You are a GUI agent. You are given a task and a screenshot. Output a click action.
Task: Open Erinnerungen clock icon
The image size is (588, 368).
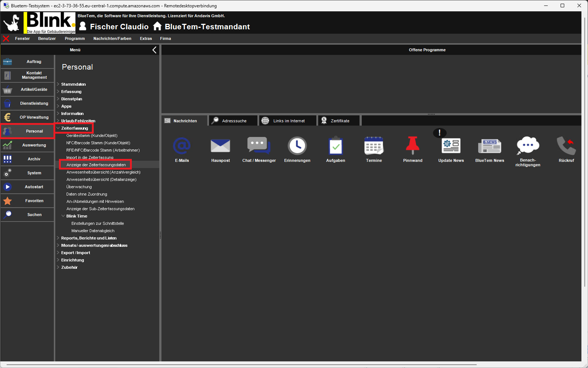(x=297, y=146)
